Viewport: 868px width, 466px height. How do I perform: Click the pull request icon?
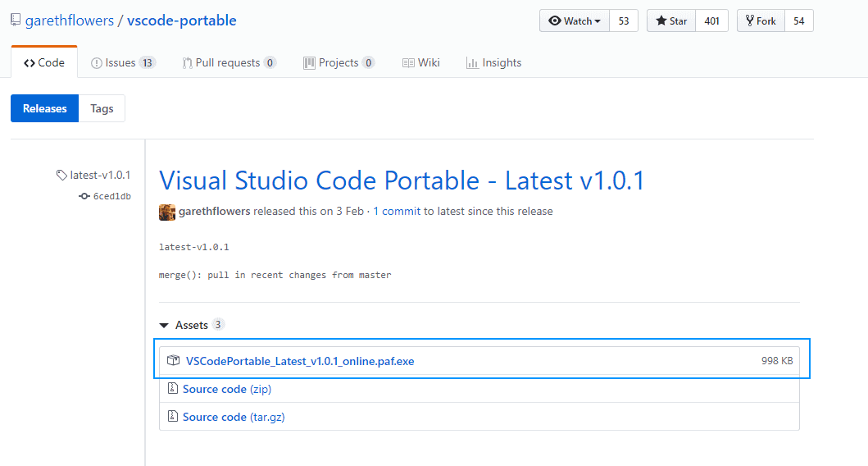187,63
